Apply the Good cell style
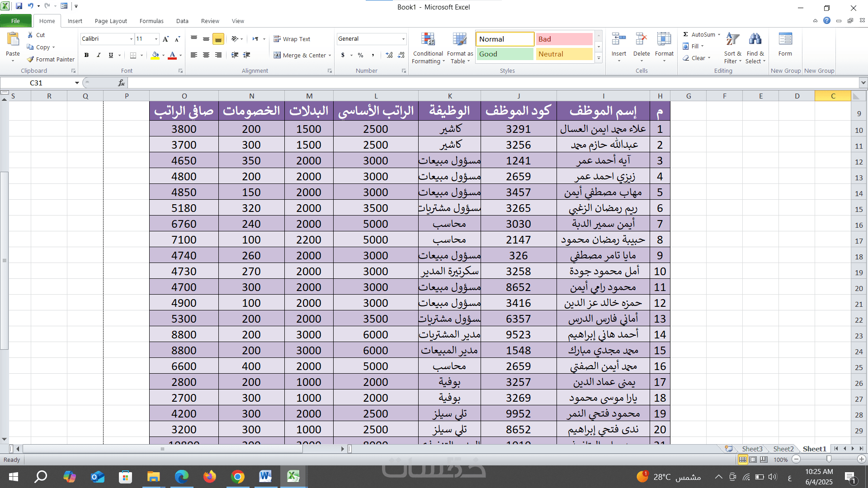 (505, 54)
